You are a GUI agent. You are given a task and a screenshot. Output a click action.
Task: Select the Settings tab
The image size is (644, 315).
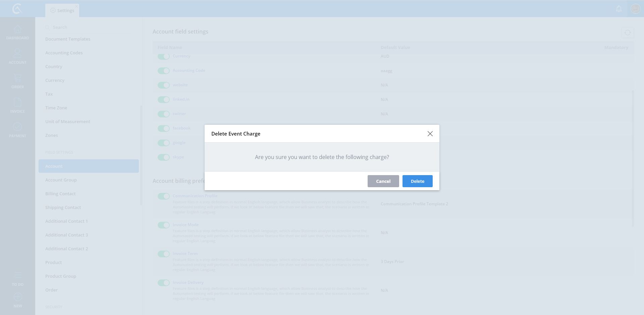tap(62, 10)
